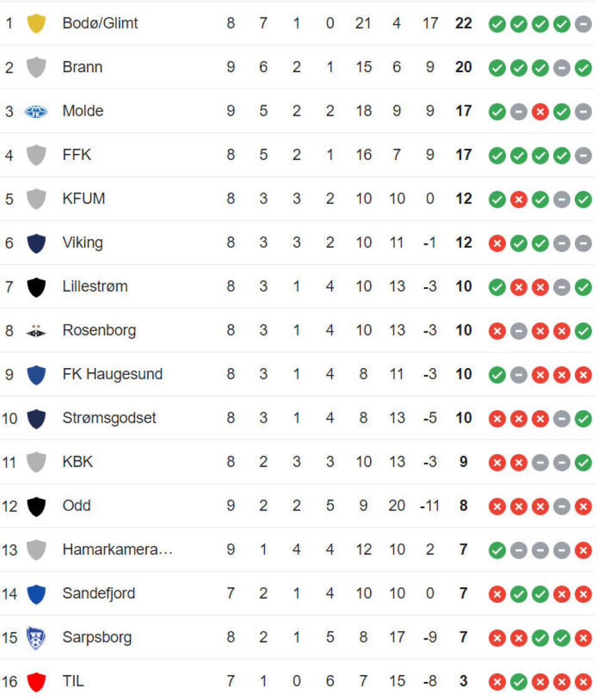This screenshot has height=700, width=598.
Task: Click TIL's red shield badge
Action: coord(36,682)
